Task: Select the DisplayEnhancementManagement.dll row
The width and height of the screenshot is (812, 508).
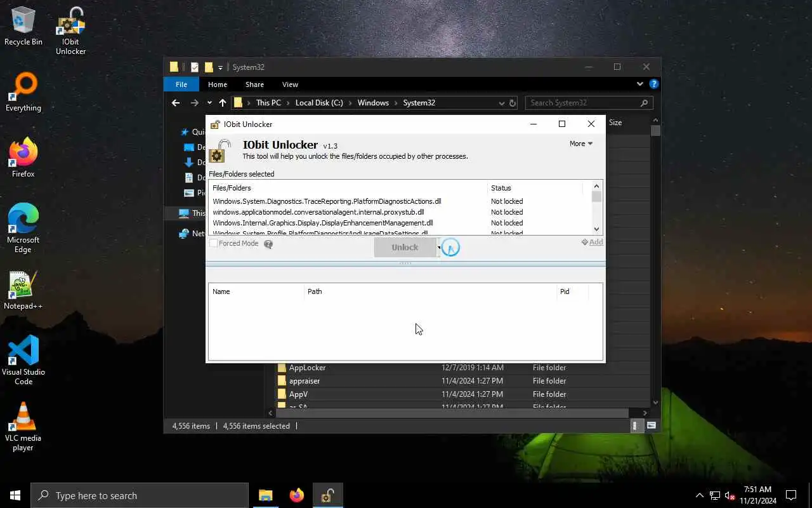Action: (400, 223)
